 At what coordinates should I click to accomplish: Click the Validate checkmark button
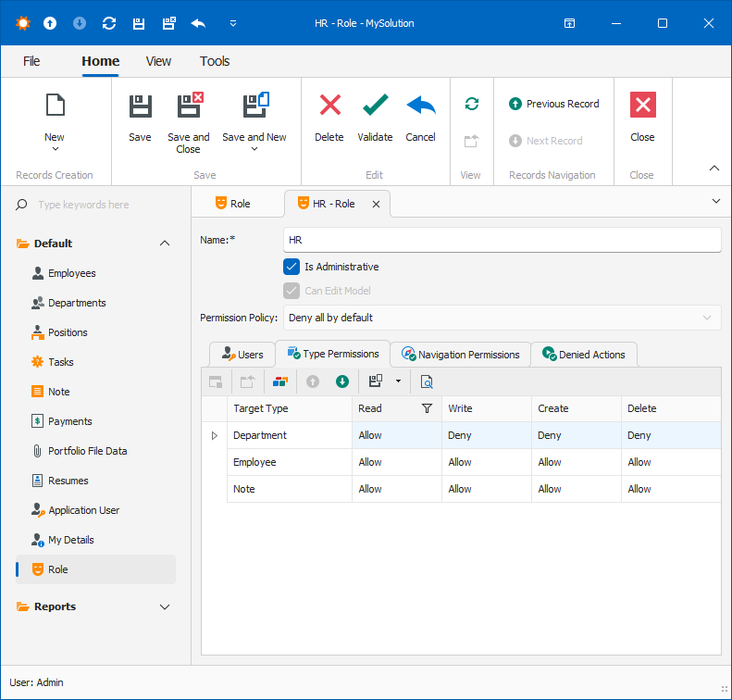pyautogui.click(x=375, y=118)
